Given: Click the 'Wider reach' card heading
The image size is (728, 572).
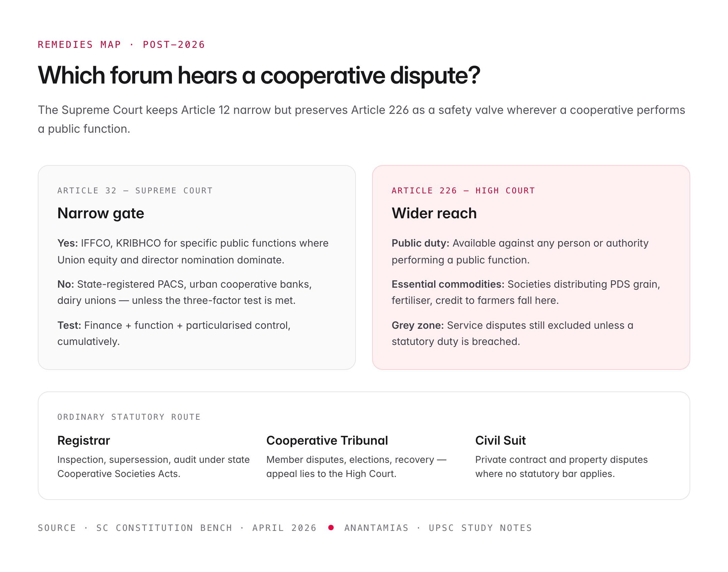Looking at the screenshot, I should [x=434, y=213].
